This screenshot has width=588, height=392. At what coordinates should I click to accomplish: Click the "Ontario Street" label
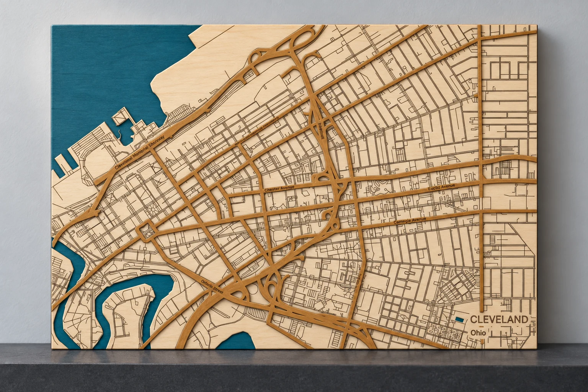pyautogui.click(x=212, y=287)
